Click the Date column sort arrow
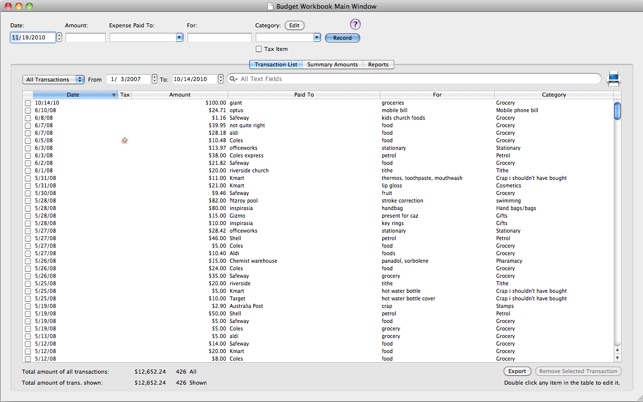The height and width of the screenshot is (402, 643). point(114,95)
